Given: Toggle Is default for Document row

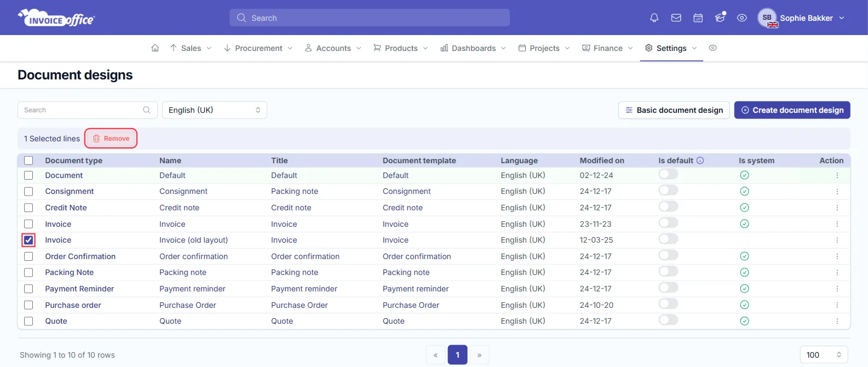Looking at the screenshot, I should pos(668,174).
